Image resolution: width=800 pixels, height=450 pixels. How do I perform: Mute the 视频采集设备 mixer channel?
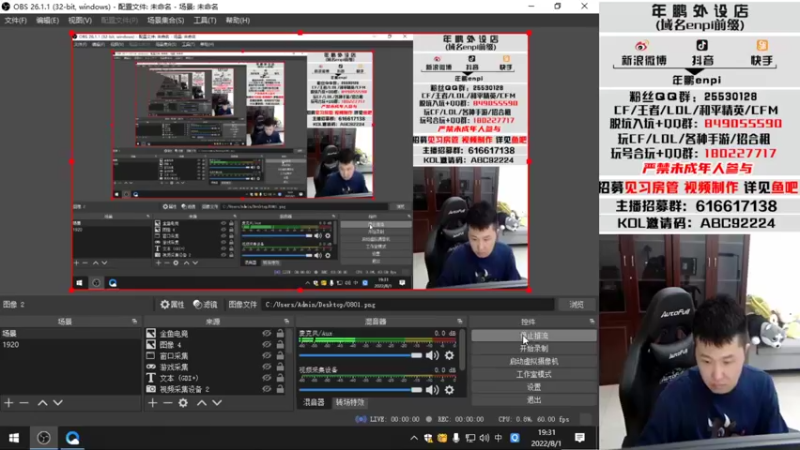click(433, 390)
